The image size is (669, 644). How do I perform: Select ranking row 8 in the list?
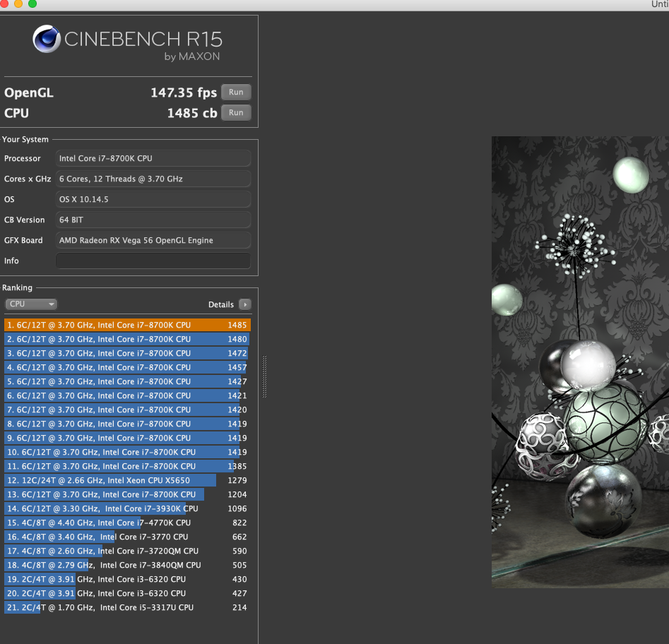127,424
